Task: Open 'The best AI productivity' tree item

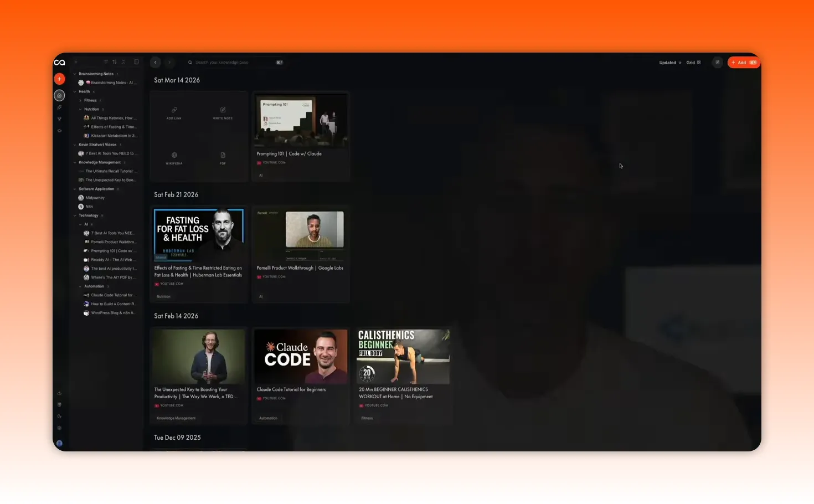Action: click(x=110, y=269)
